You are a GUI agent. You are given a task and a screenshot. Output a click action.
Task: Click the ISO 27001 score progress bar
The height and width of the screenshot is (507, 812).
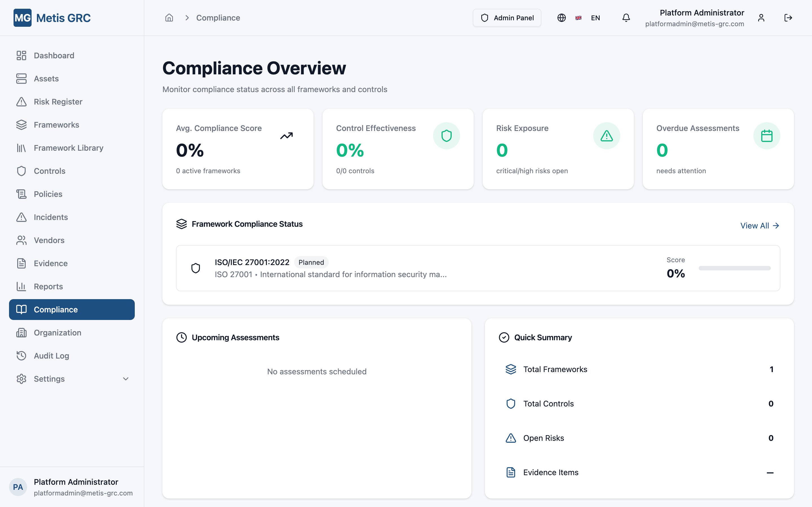click(734, 268)
